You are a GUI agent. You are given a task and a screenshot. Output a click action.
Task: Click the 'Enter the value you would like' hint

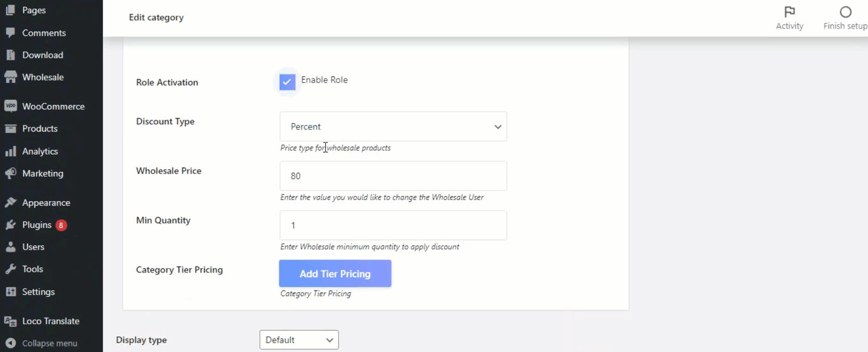coord(382,197)
